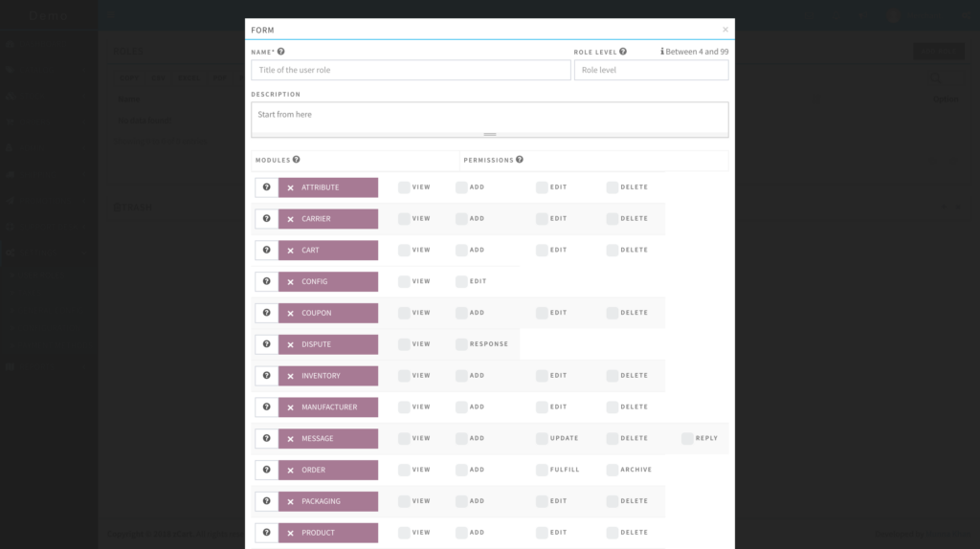Close the Form dialog
This screenshot has width=980, height=549.
[x=724, y=30]
